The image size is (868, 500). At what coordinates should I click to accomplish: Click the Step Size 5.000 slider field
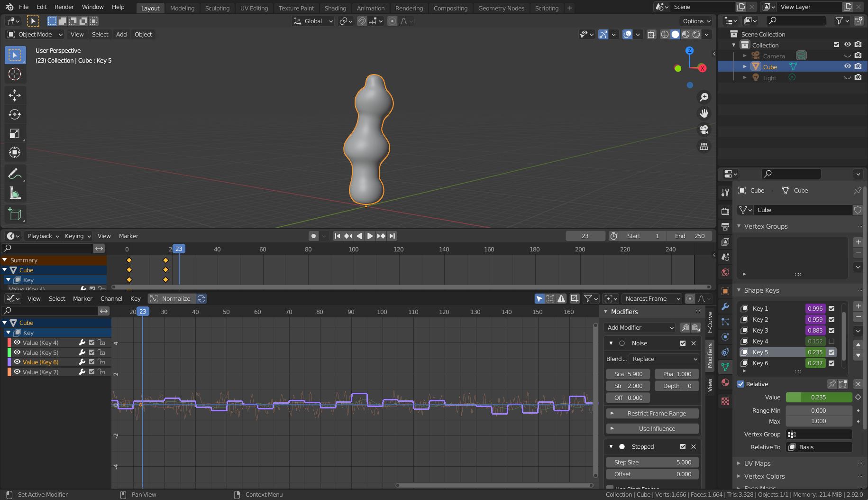(x=652, y=462)
